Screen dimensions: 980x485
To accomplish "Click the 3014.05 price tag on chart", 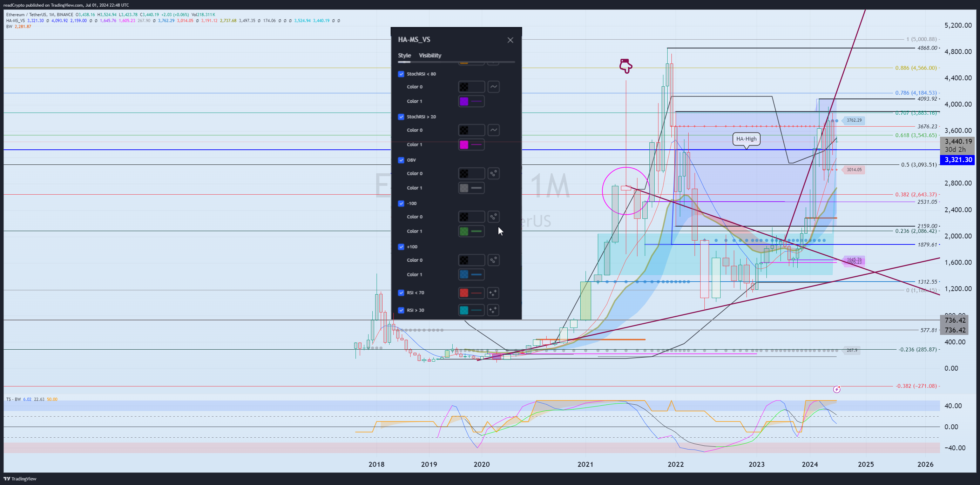I will 854,170.
